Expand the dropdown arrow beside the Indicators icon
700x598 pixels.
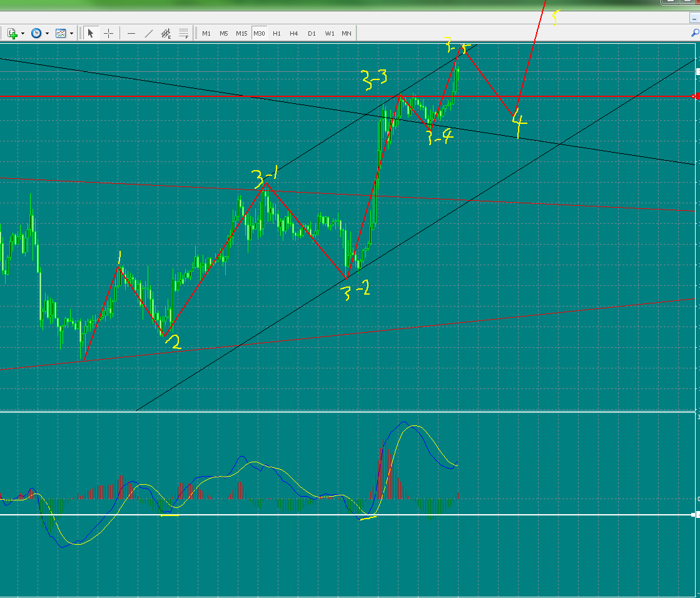point(23,34)
